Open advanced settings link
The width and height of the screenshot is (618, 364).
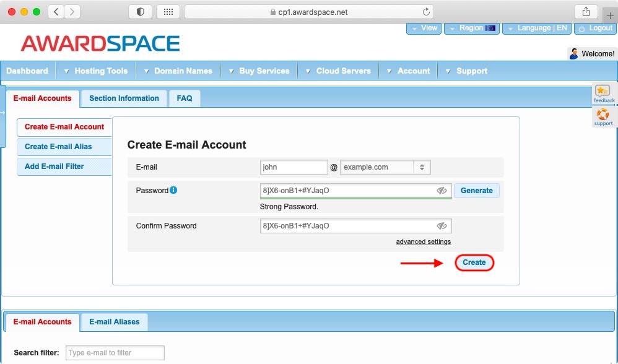(x=424, y=241)
